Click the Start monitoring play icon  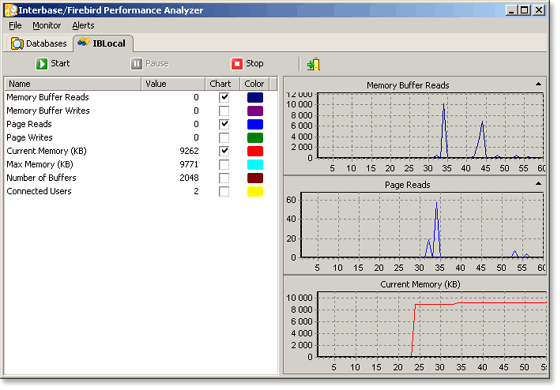coord(41,64)
